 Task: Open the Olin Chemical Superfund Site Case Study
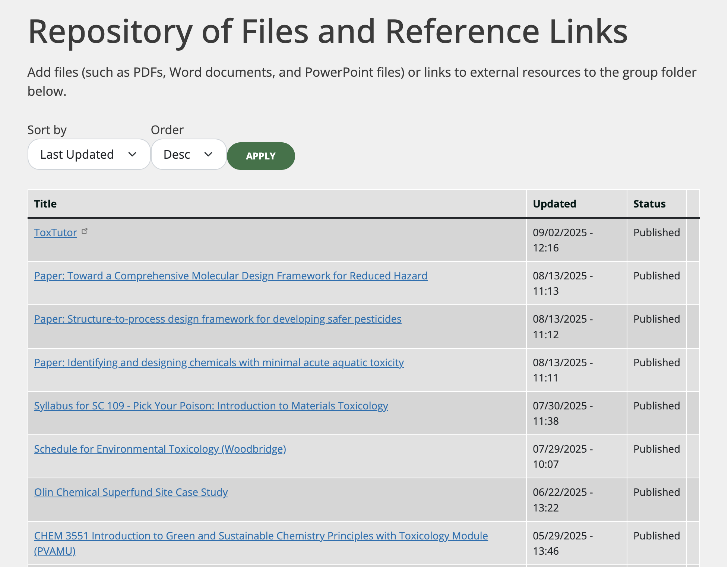(x=131, y=492)
